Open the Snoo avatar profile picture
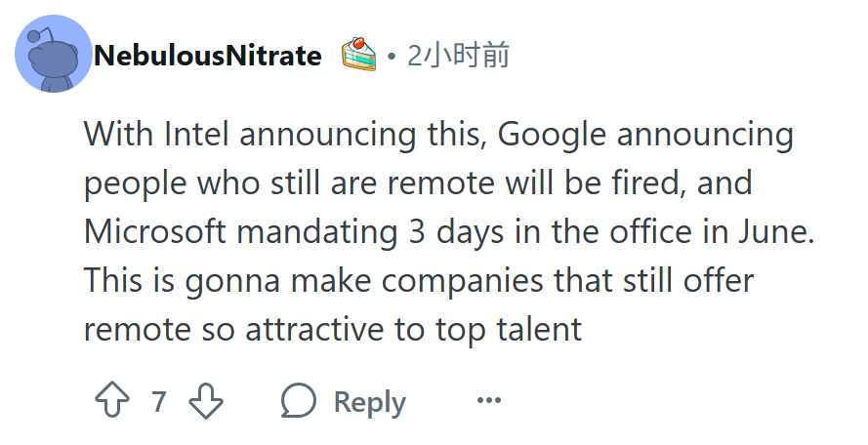Screen dimensions: 868x445 click(x=53, y=55)
